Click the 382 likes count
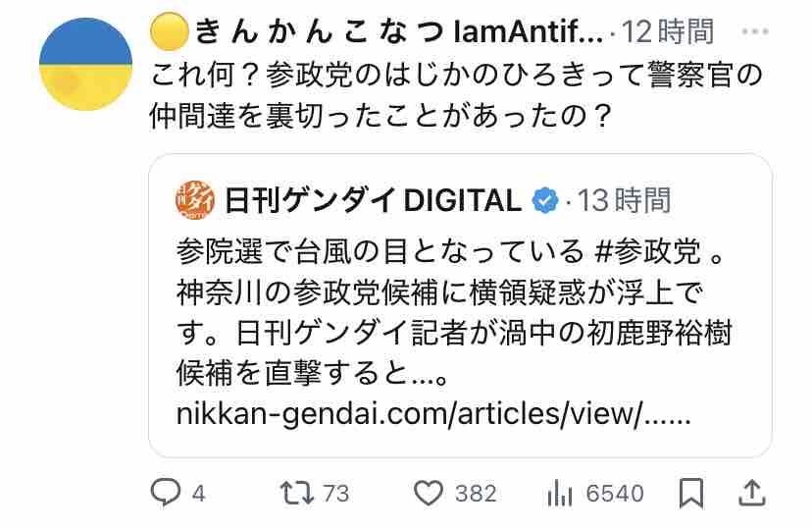The height and width of the screenshot is (529, 812). pyautogui.click(x=476, y=493)
